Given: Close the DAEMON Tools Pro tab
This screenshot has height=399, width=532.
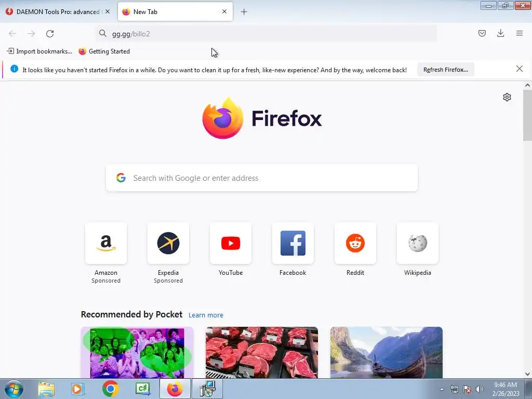Looking at the screenshot, I should coord(108,11).
